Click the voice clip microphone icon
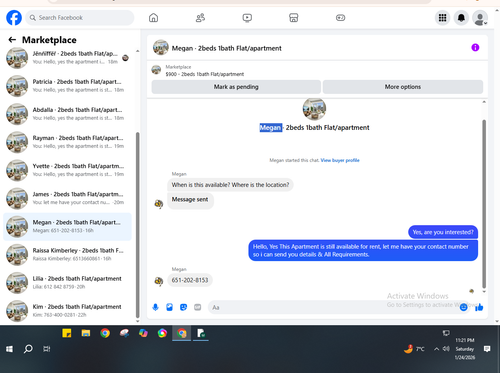 coord(155,307)
